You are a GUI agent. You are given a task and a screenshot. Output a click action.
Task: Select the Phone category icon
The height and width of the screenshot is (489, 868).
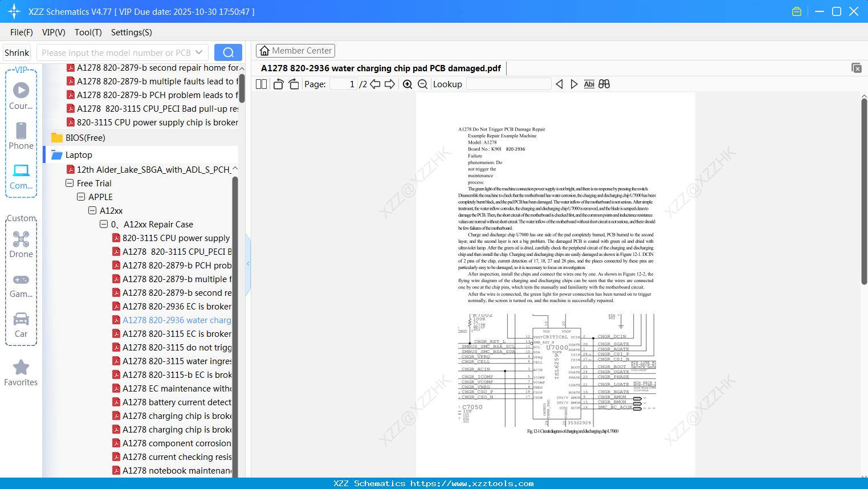pos(21,136)
